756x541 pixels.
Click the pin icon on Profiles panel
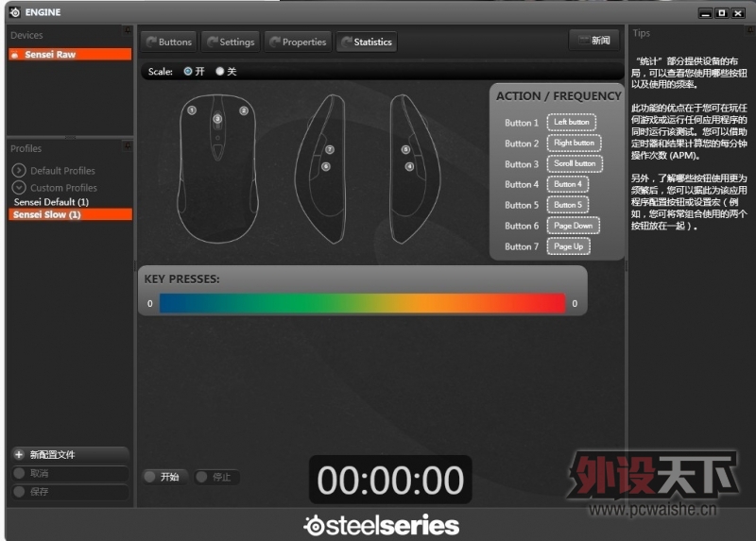(x=128, y=145)
